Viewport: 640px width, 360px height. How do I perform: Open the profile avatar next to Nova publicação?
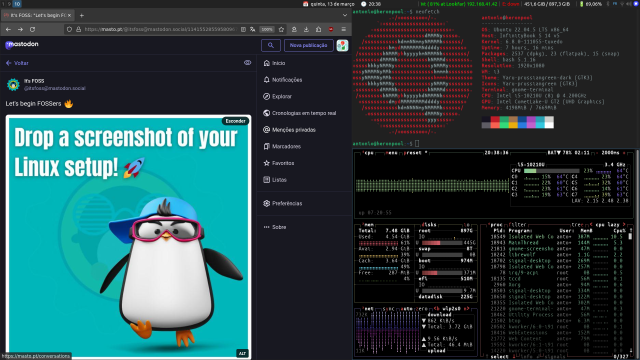pyautogui.click(x=342, y=45)
